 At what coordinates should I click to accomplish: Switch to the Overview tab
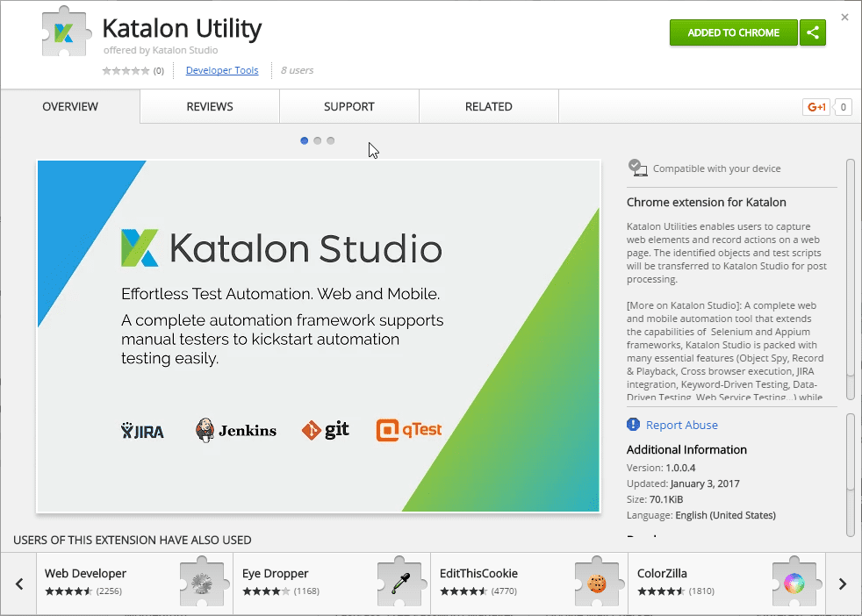70,106
